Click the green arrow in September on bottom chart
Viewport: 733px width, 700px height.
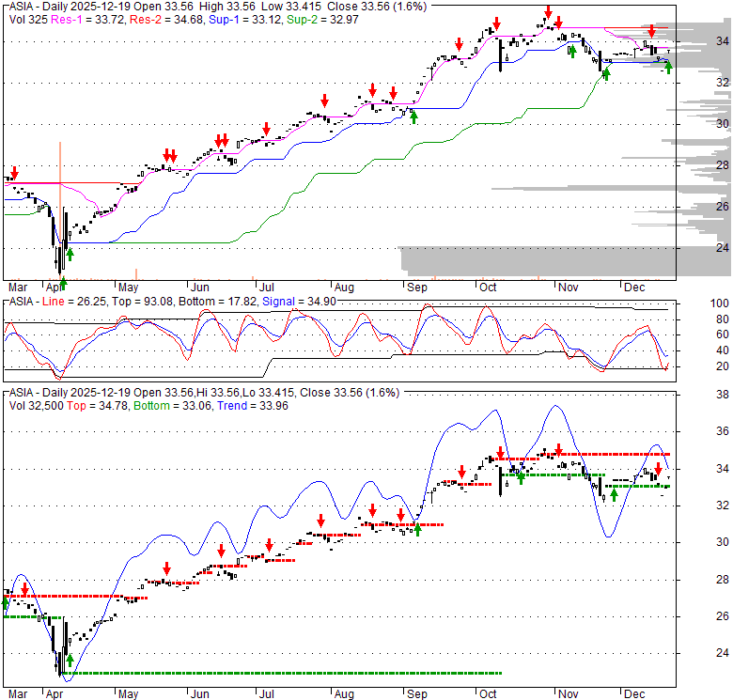[x=417, y=529]
